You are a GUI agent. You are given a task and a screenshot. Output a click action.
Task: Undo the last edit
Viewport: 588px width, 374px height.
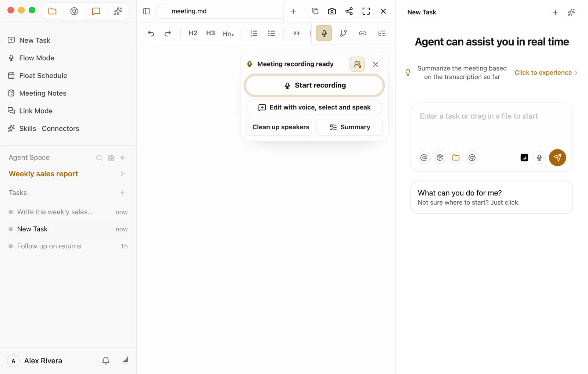click(x=151, y=33)
